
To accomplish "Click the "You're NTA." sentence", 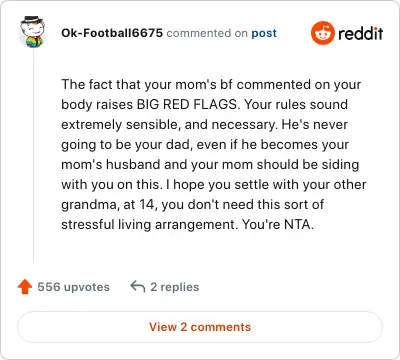I will coord(278,225).
